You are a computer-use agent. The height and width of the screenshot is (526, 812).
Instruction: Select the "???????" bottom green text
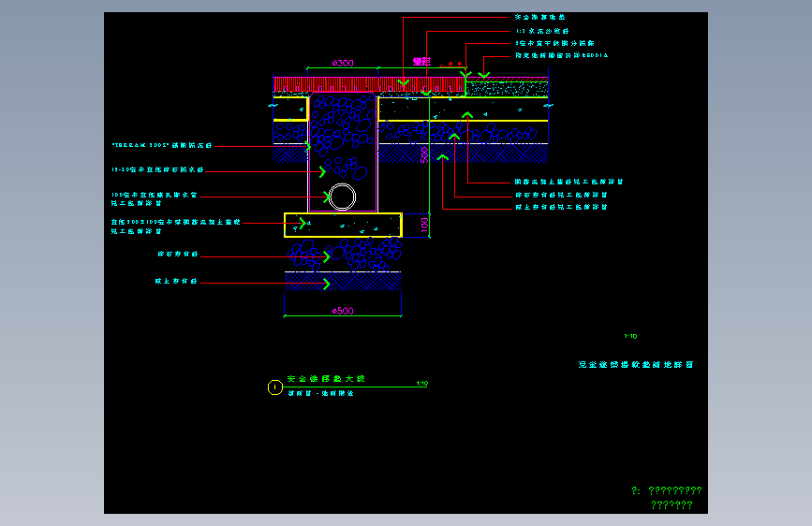pos(672,504)
